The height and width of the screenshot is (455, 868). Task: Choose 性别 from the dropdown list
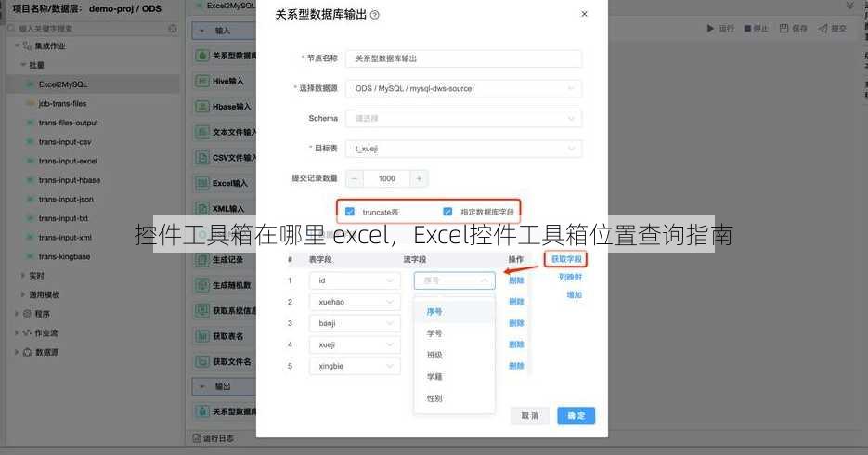[x=454, y=398]
